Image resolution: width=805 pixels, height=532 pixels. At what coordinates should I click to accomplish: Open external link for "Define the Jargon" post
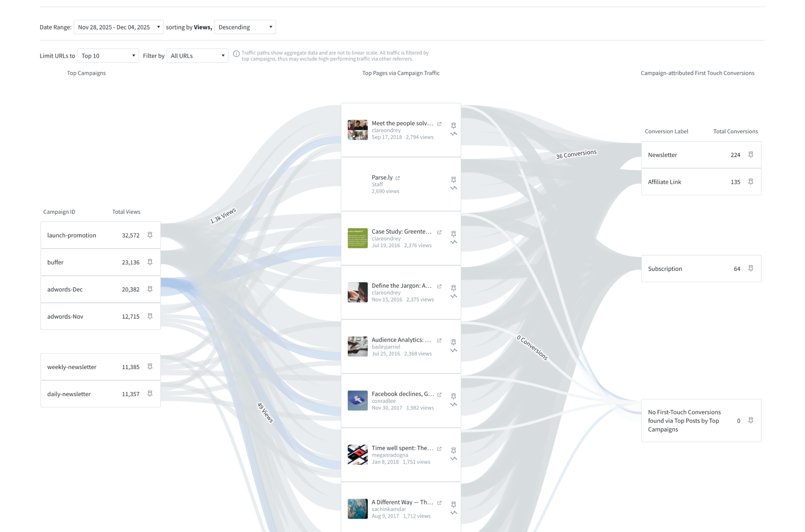click(x=439, y=286)
